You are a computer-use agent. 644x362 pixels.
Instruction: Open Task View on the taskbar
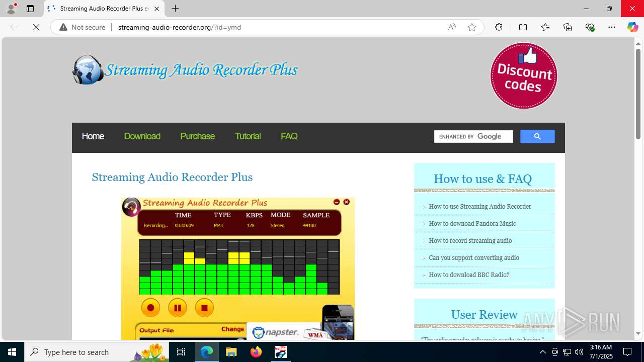[x=182, y=352]
